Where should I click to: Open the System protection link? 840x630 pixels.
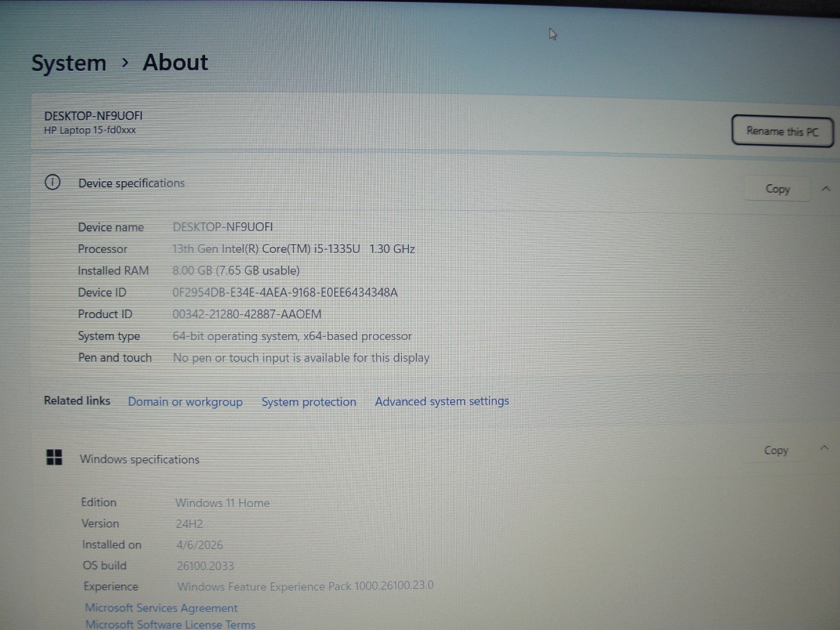[309, 402]
